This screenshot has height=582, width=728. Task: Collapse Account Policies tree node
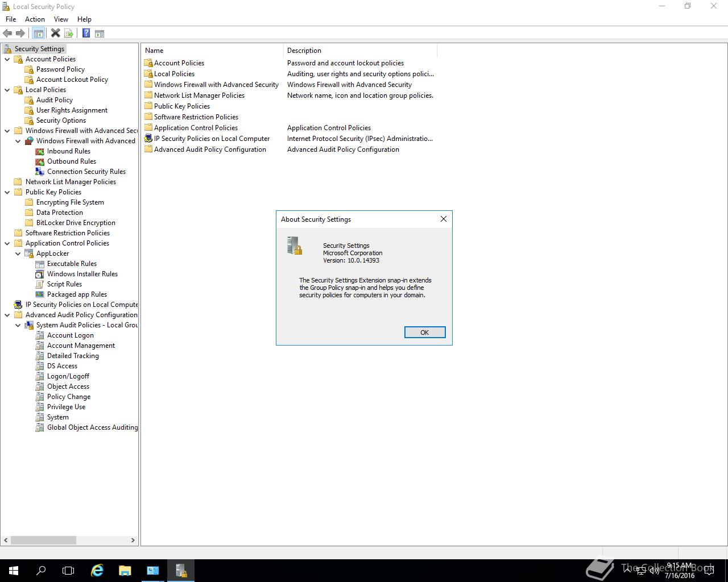(x=7, y=59)
